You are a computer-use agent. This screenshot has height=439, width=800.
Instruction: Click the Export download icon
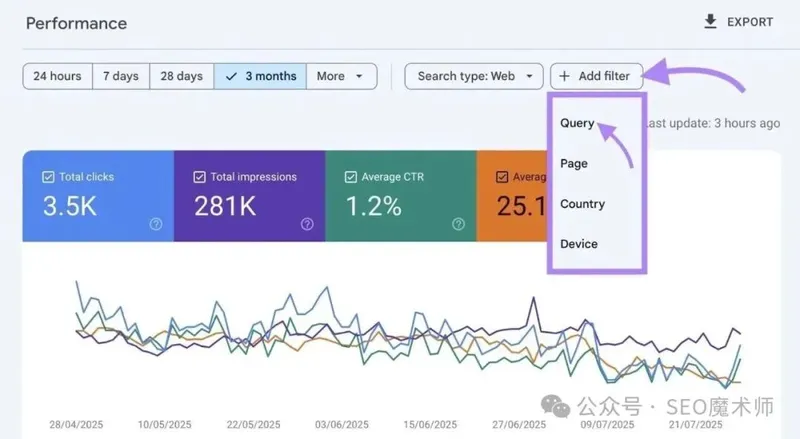click(x=711, y=22)
